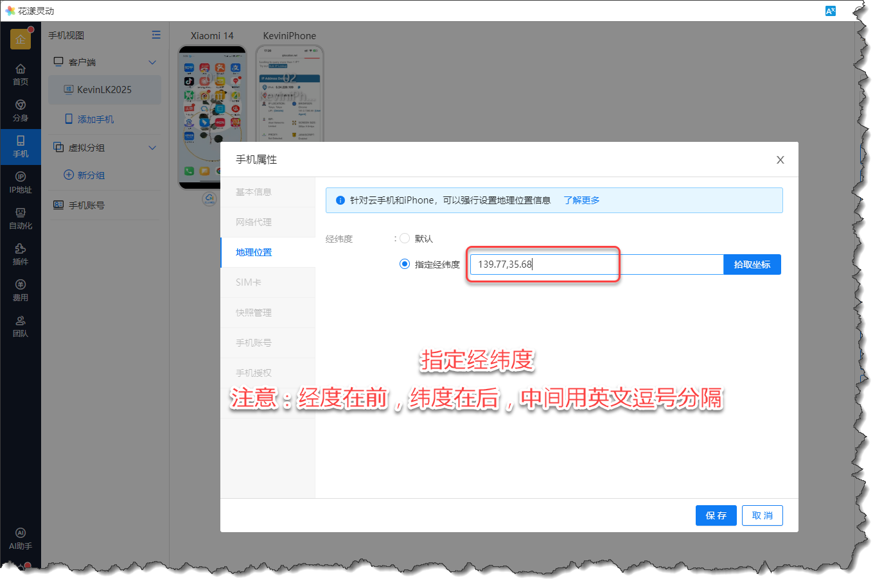Open the 团队 team sidebar icon
Screen dimensions: 882x588
[x=21, y=326]
